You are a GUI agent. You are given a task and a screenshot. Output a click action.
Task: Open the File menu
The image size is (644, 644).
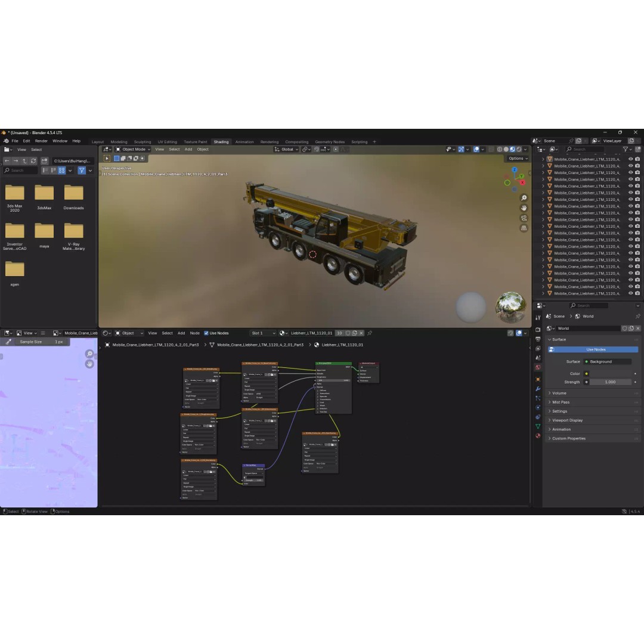(15, 141)
